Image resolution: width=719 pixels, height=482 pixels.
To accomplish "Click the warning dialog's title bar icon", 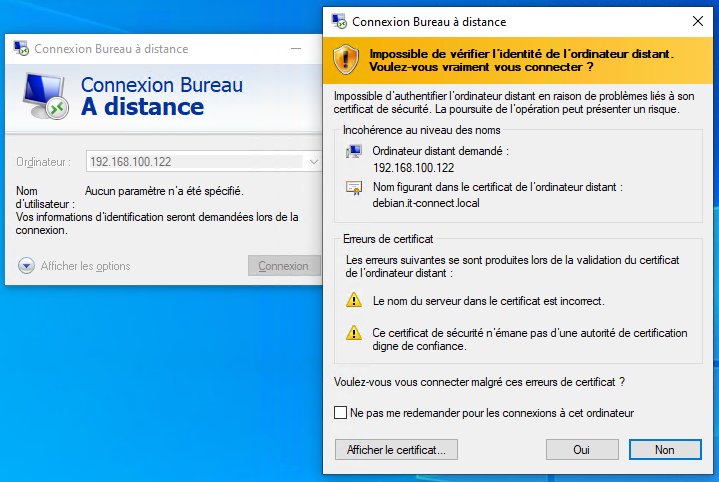I will 338,19.
